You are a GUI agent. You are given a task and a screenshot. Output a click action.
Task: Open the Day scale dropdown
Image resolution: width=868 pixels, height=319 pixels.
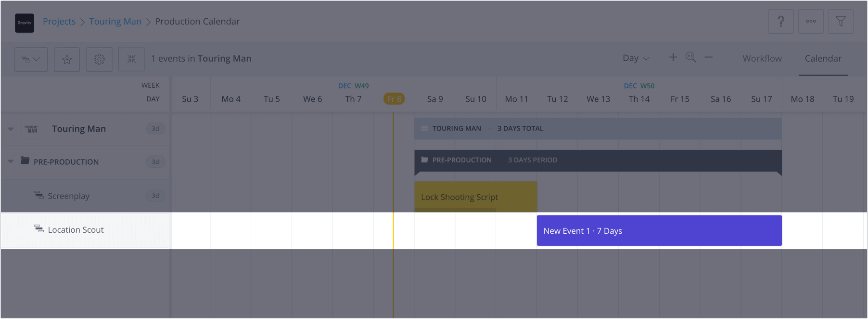636,58
